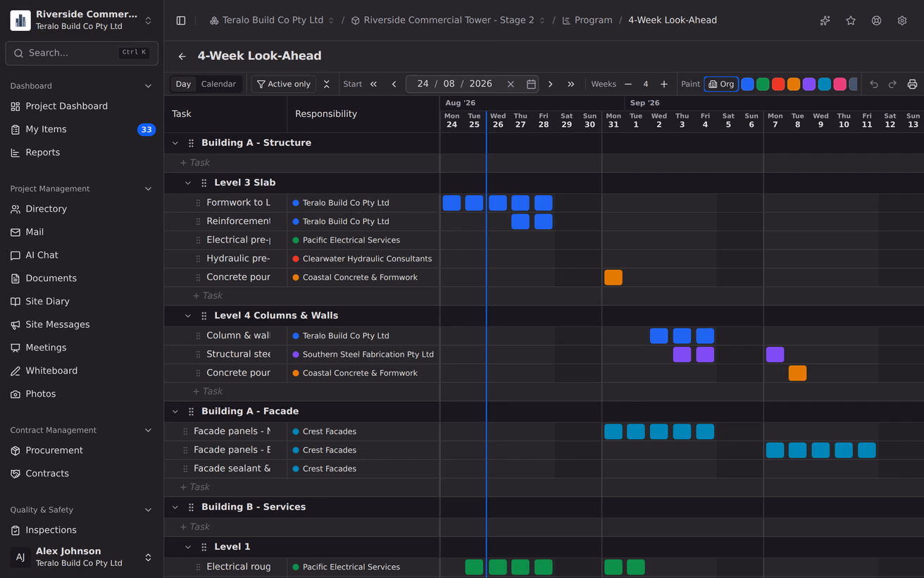Click the AI sparkle icon in header
Image resolution: width=924 pixels, height=578 pixels.
pyautogui.click(x=825, y=20)
